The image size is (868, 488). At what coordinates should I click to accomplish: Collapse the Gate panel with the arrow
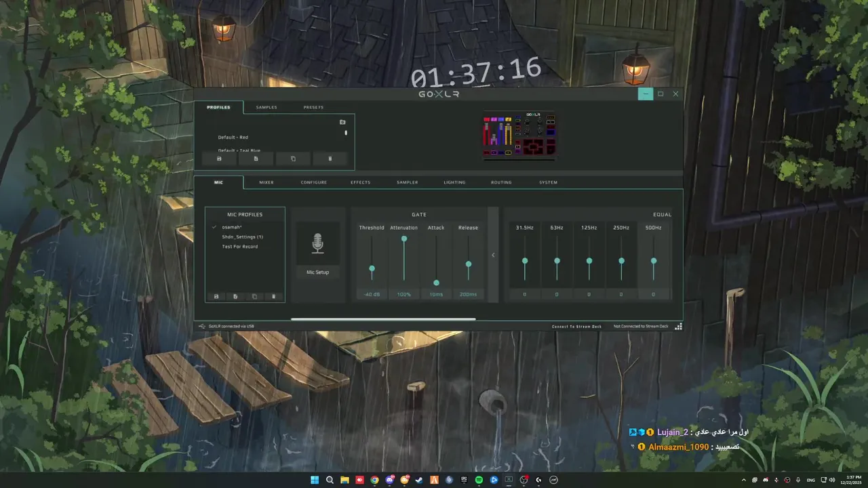point(493,255)
